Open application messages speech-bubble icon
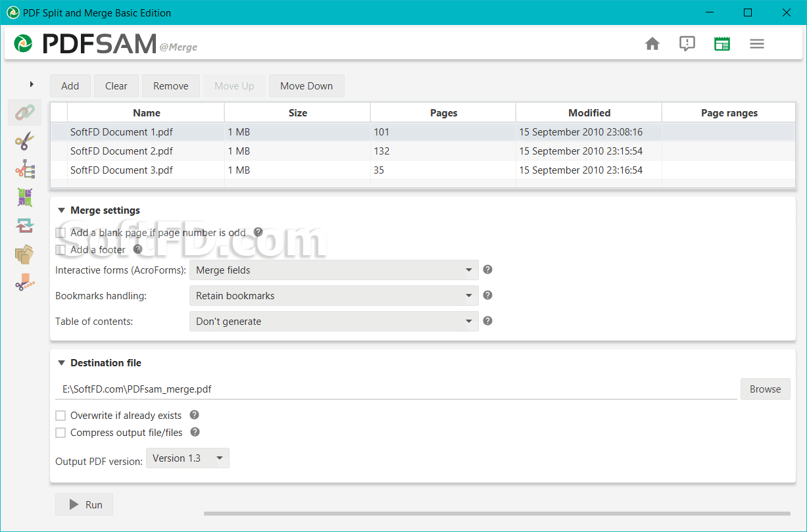This screenshot has height=532, width=807. pos(687,44)
